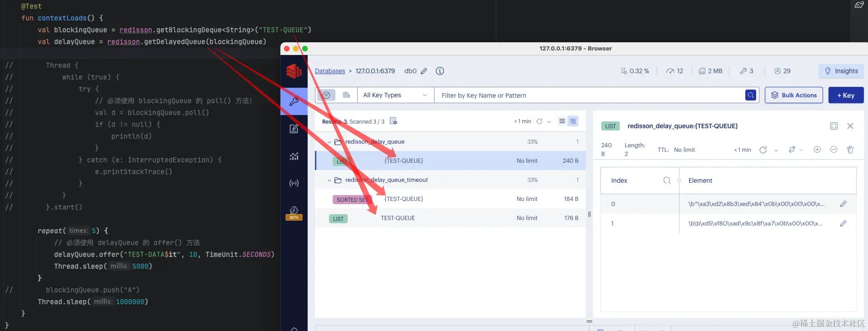Click the Thread.sleep millis 1000000 line
The image size is (868, 331).
[93, 302]
